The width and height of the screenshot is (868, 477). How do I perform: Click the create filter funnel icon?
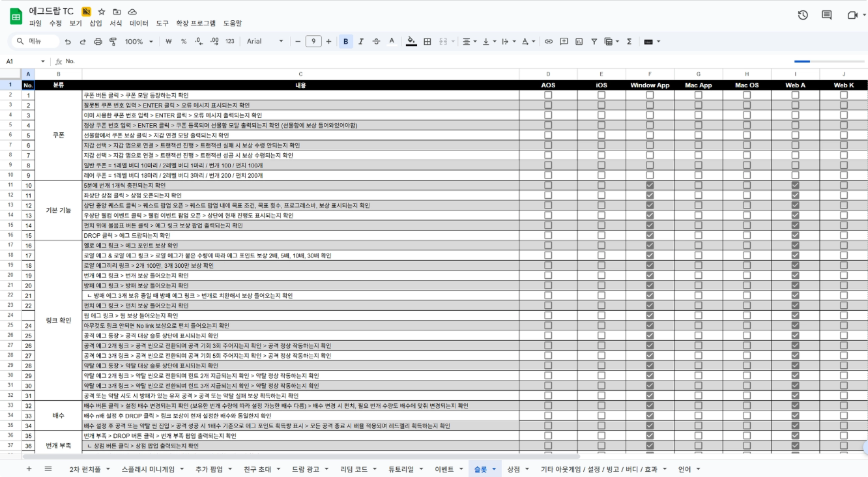tap(594, 41)
